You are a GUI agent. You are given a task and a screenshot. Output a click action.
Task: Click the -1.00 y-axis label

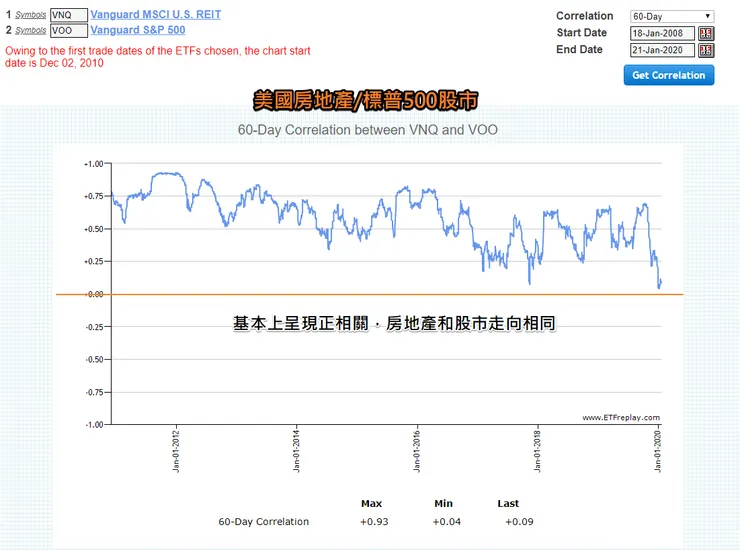(94, 424)
